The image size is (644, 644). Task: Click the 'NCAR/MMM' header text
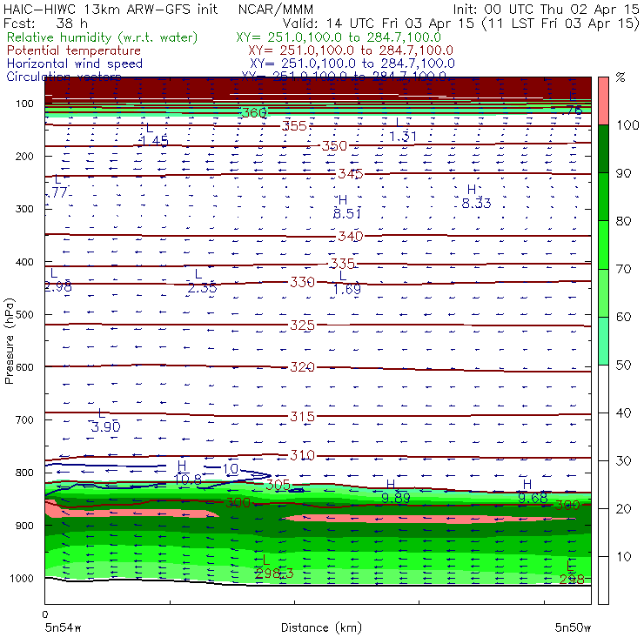[276, 9]
